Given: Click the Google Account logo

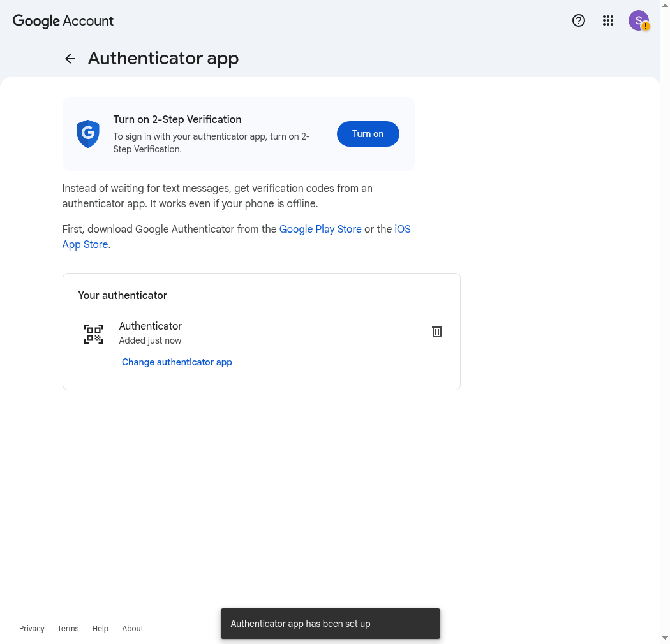Looking at the screenshot, I should coord(63,21).
